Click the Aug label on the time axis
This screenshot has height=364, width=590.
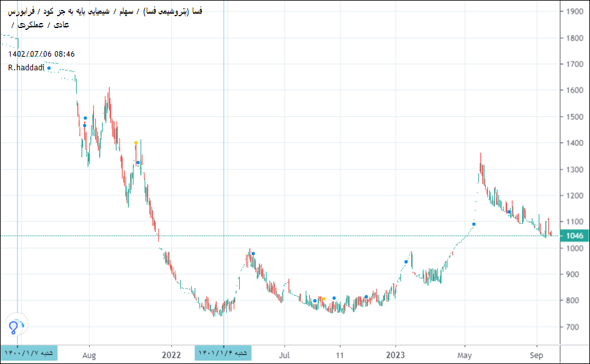pyautogui.click(x=89, y=355)
